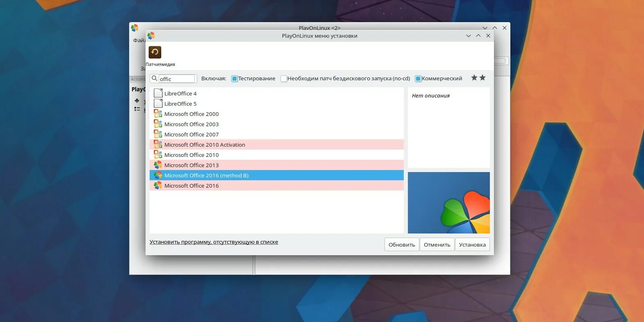
Task: Select Microsoft Office 2016 (method B) entry
Action: point(277,175)
